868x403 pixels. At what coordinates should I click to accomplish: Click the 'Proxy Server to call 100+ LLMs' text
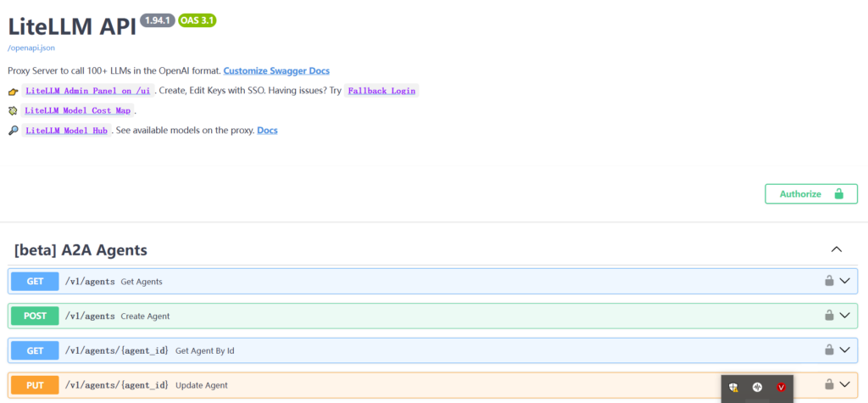(114, 71)
